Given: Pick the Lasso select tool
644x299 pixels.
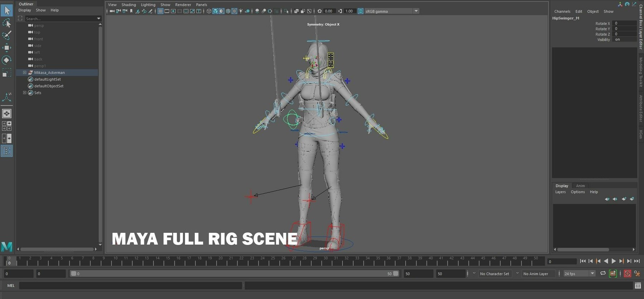Looking at the screenshot, I should pos(6,23).
